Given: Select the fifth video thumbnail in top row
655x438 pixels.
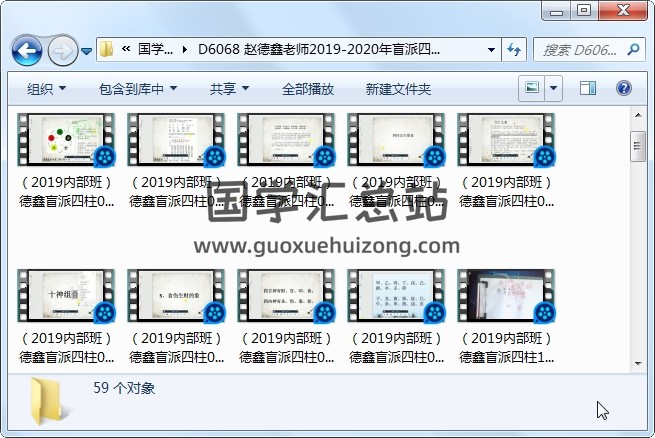Looking at the screenshot, I should (506, 139).
